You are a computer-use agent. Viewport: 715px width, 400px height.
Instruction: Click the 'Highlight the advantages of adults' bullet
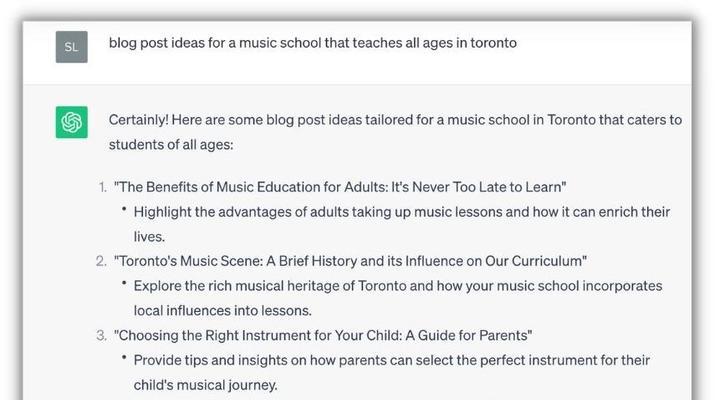coord(402,212)
